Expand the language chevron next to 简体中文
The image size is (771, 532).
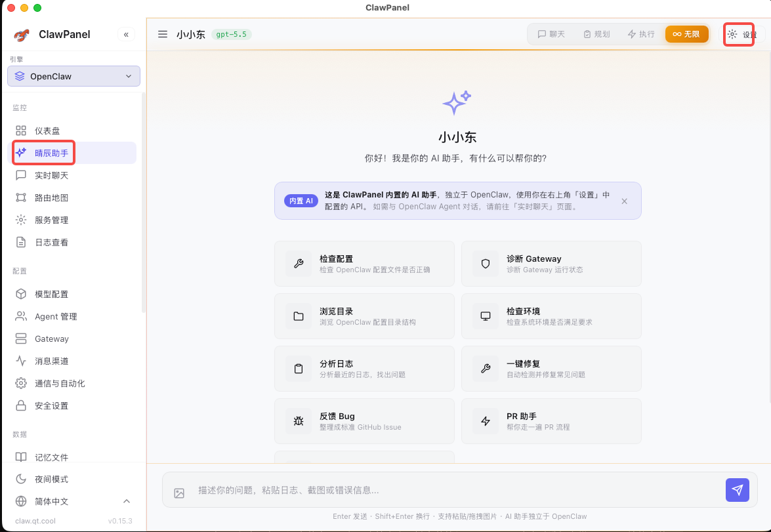coord(127,502)
